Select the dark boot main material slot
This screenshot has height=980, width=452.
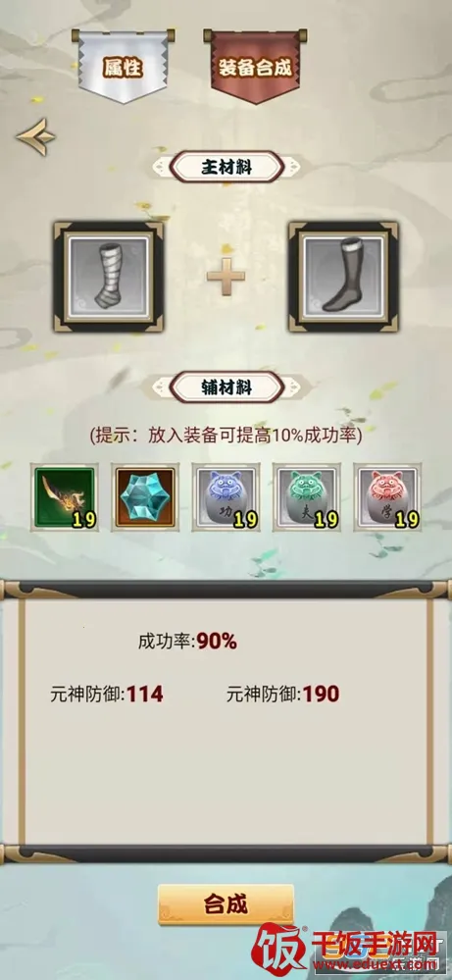pyautogui.click(x=343, y=277)
